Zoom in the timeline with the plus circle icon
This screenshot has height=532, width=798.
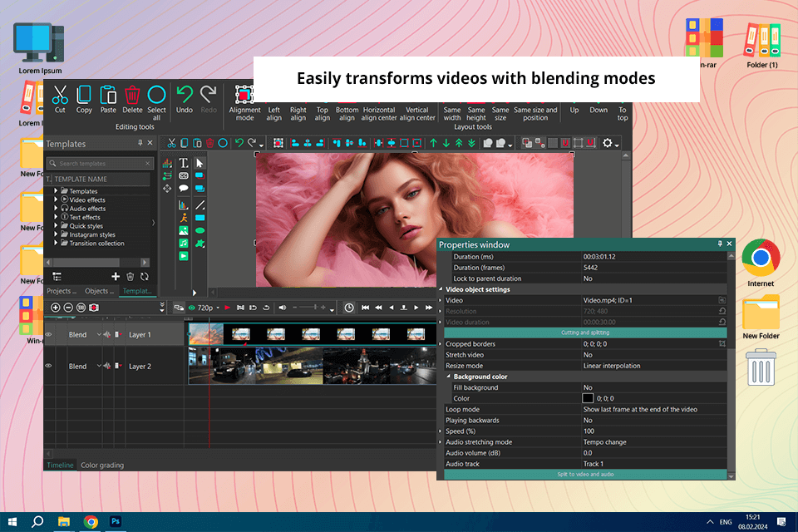[56, 308]
